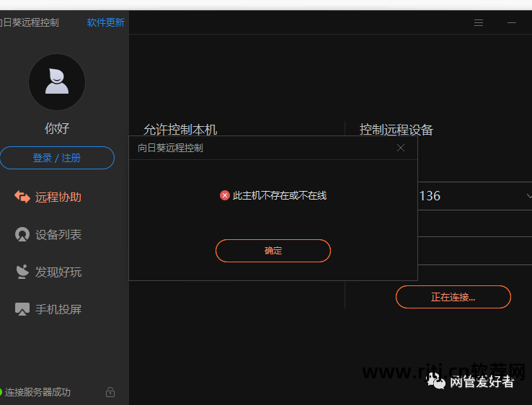Click the 正在连接... button
This screenshot has width=532, height=405.
[453, 297]
